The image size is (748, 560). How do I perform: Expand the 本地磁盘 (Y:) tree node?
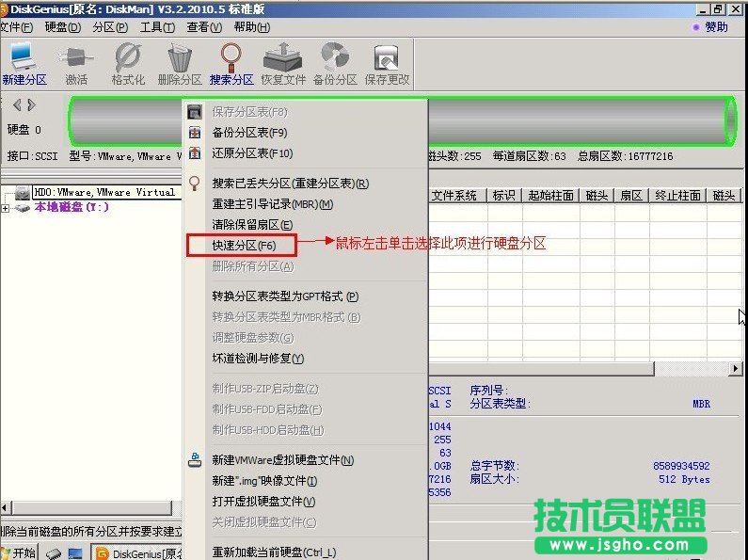coord(6,208)
